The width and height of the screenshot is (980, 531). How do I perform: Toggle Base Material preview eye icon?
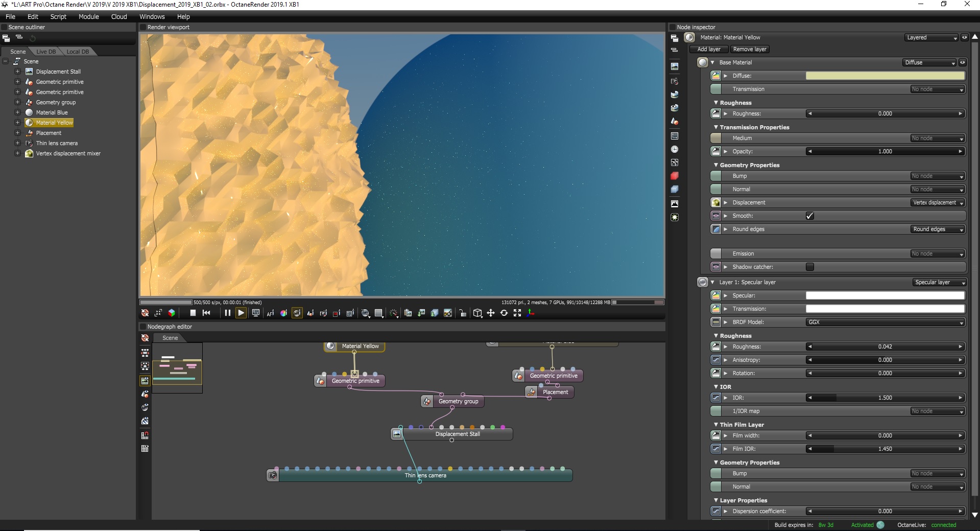(963, 62)
